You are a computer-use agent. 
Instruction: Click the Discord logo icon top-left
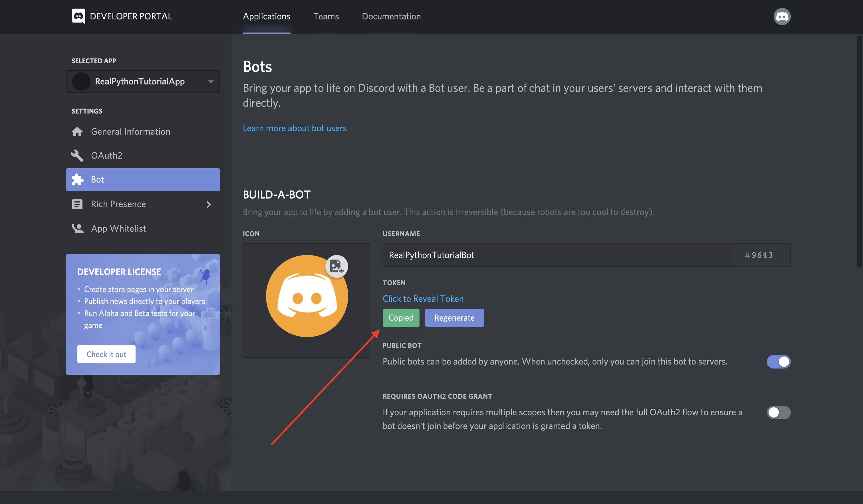click(78, 16)
